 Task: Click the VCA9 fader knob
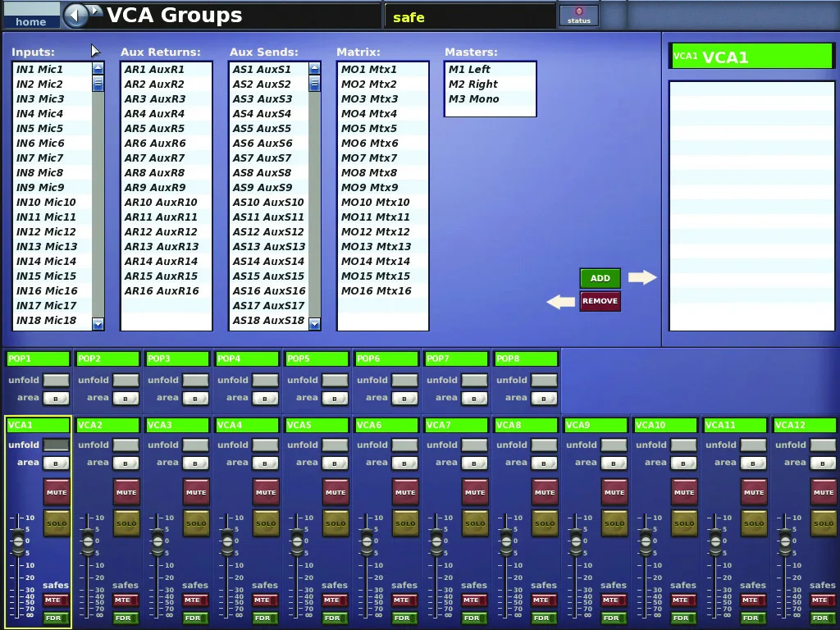tap(576, 541)
